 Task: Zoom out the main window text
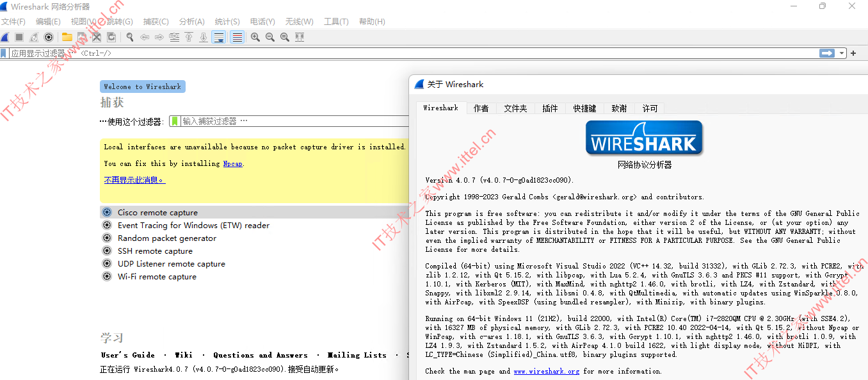coord(270,37)
